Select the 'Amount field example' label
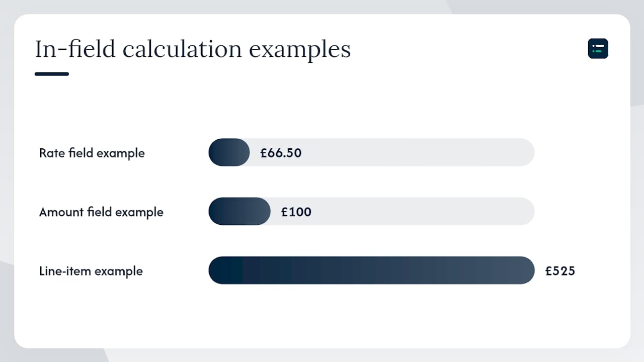 tap(101, 212)
